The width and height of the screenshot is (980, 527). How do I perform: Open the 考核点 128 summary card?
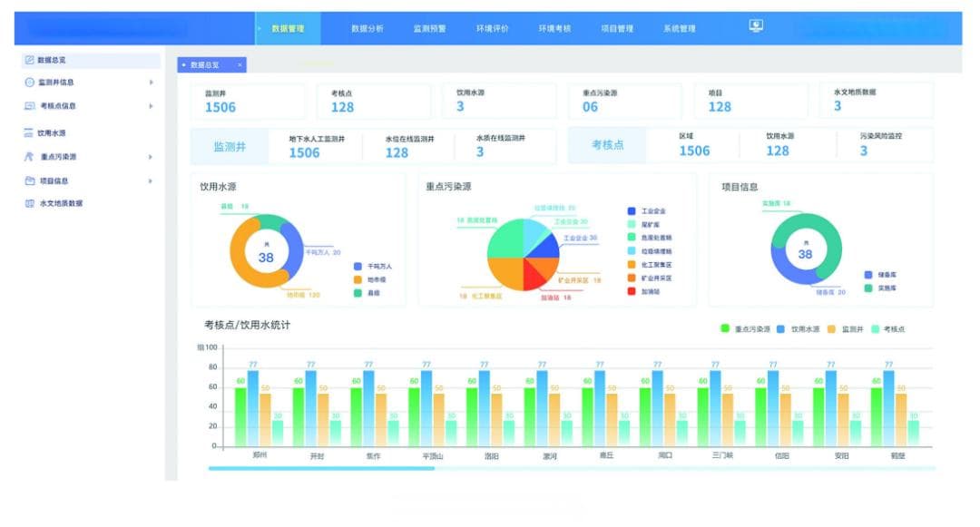373,102
